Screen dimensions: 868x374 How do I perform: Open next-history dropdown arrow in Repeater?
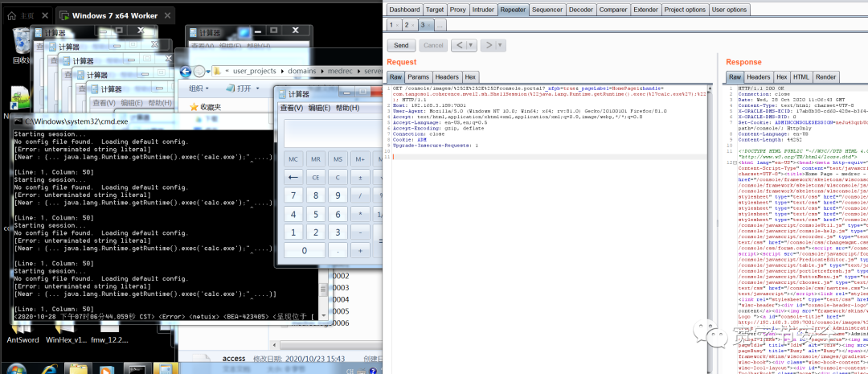[x=501, y=45]
